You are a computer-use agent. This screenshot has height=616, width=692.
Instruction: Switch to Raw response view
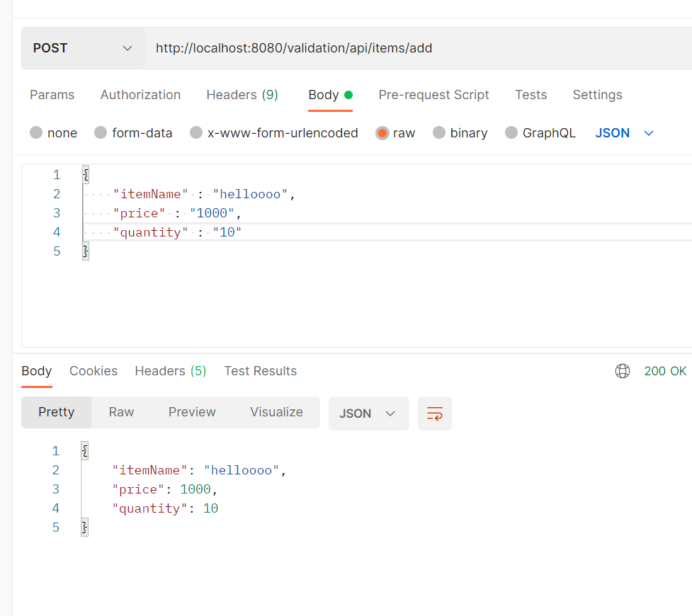(121, 412)
